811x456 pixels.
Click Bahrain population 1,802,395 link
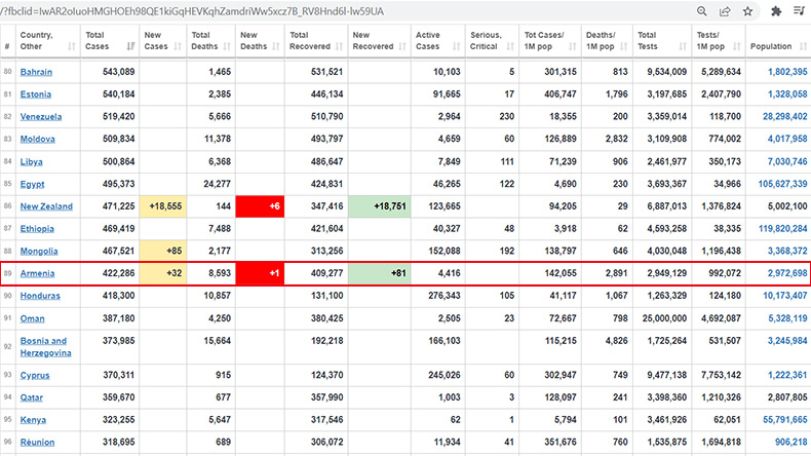(788, 72)
